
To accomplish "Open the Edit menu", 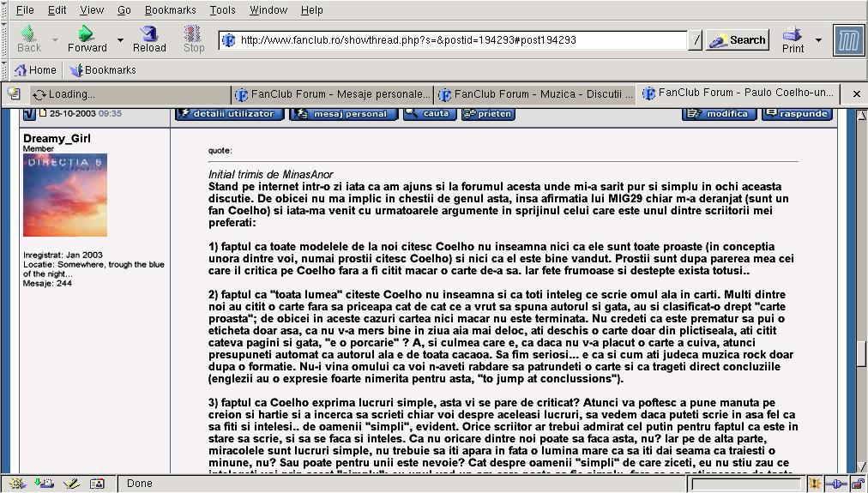I will (57, 10).
